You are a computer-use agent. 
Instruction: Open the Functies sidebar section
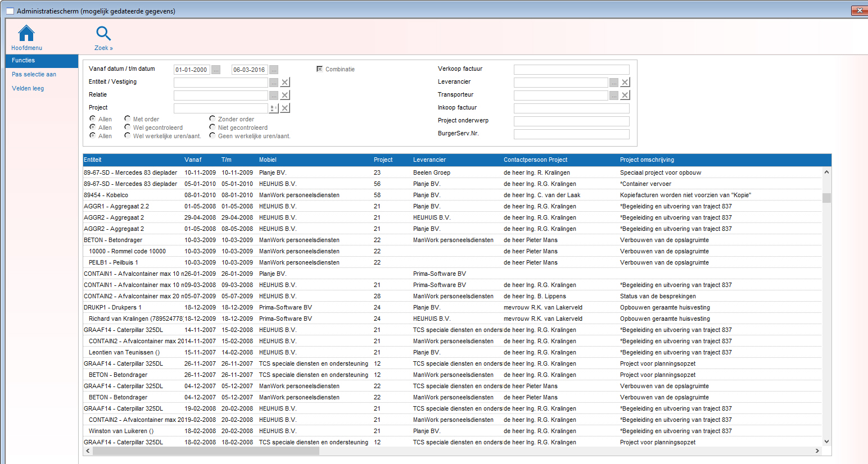[42, 61]
